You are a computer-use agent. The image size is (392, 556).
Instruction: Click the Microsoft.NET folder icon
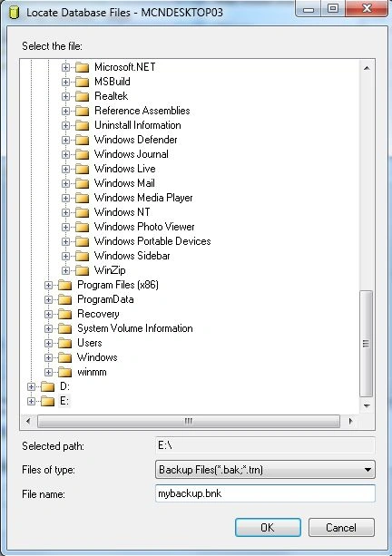(x=82, y=67)
